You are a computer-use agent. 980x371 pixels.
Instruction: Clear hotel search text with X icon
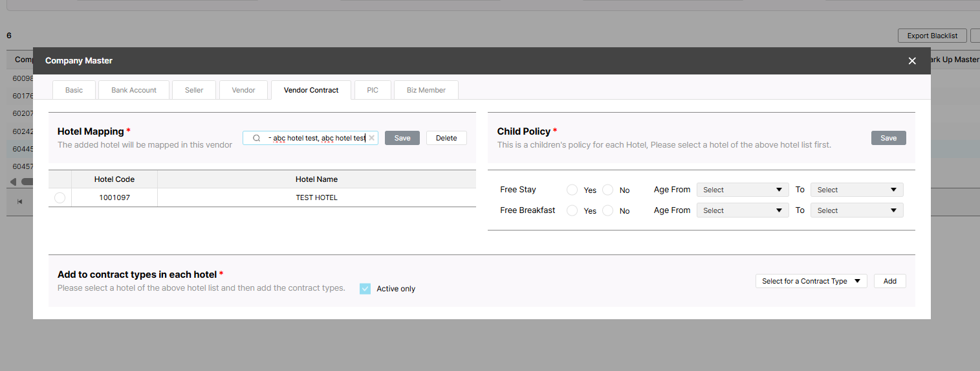click(371, 138)
